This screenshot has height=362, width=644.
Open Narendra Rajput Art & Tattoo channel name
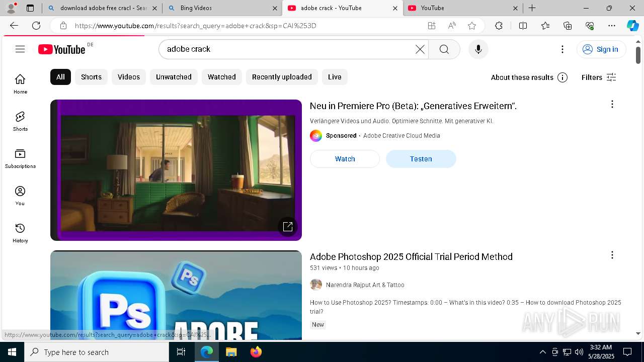click(365, 285)
